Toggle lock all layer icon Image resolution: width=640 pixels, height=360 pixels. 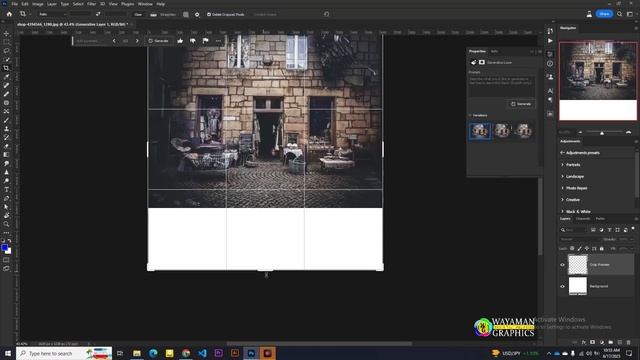pyautogui.click(x=602, y=248)
